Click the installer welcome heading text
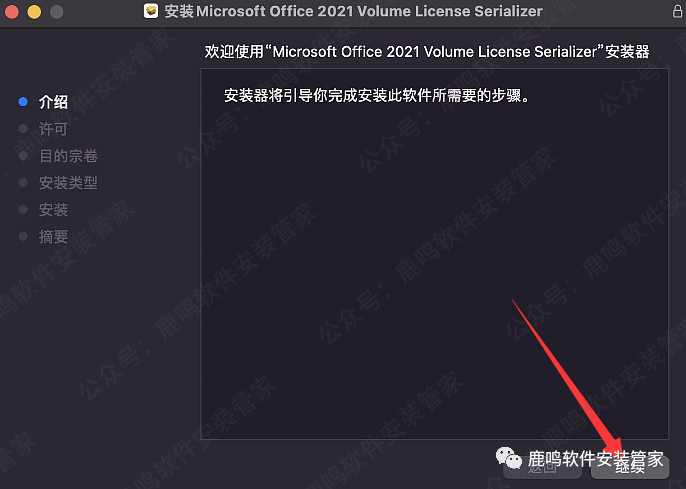Image resolution: width=686 pixels, height=489 pixels. 427,52
